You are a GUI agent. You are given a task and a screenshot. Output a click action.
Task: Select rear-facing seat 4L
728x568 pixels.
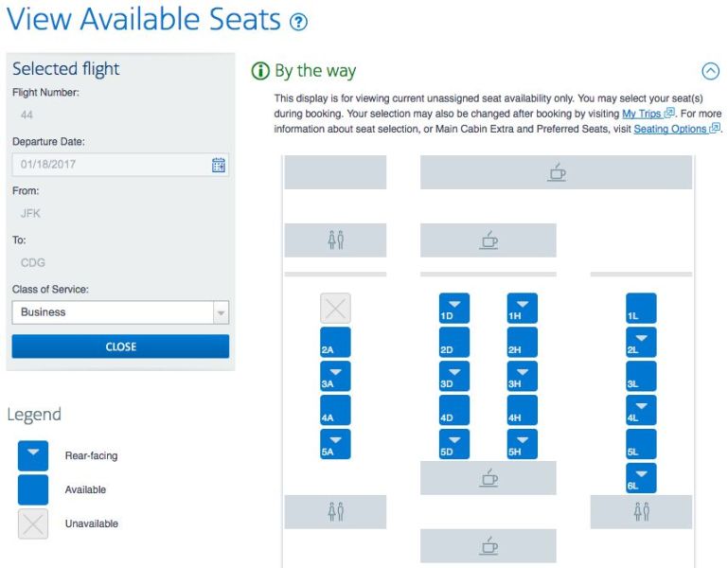point(641,411)
